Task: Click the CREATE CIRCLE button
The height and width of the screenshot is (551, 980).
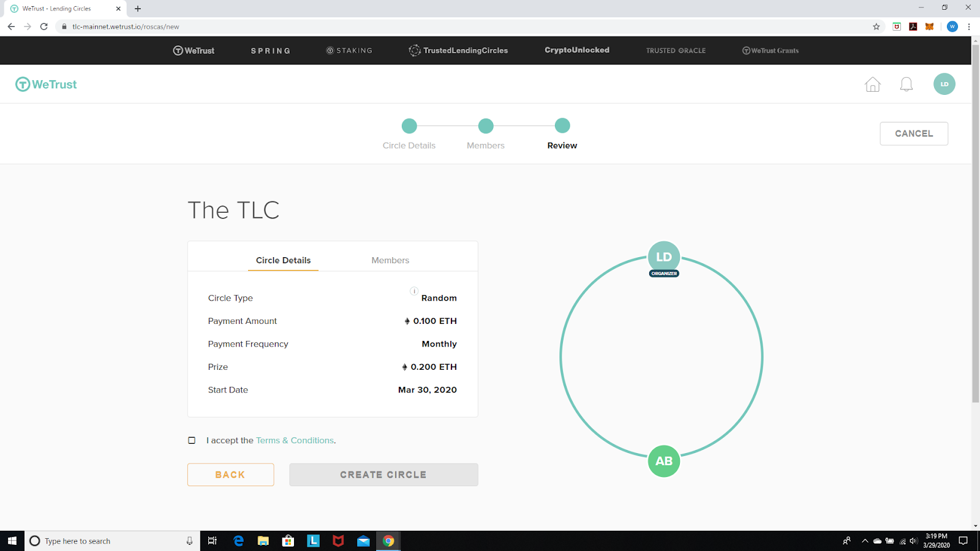Action: pos(383,474)
